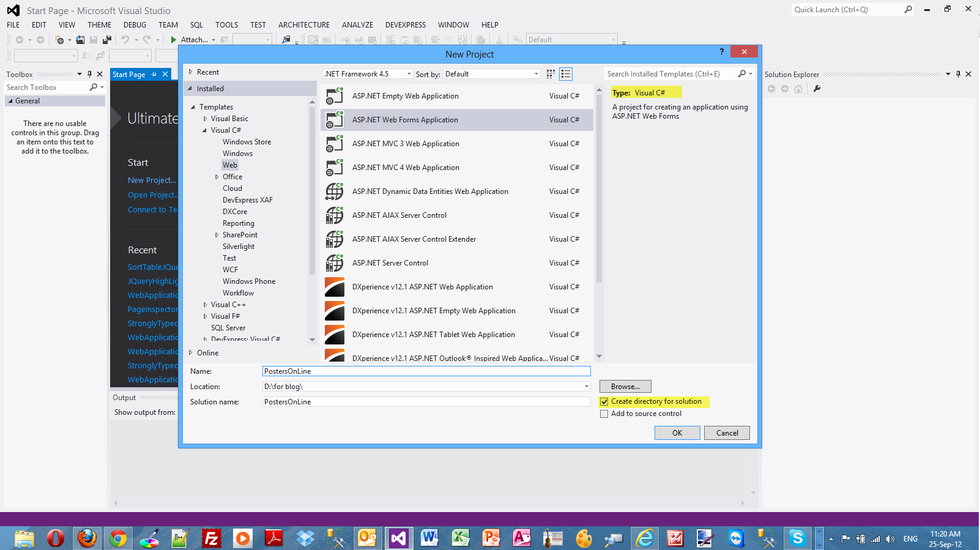Click the scroll-down arrow of template list
The height and width of the screenshot is (550, 980).
pos(599,356)
